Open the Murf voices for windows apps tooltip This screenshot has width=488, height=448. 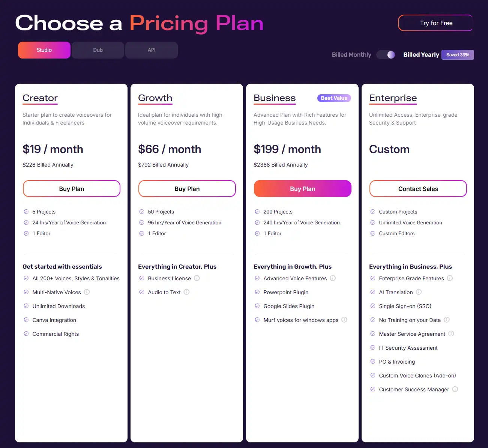[344, 320]
